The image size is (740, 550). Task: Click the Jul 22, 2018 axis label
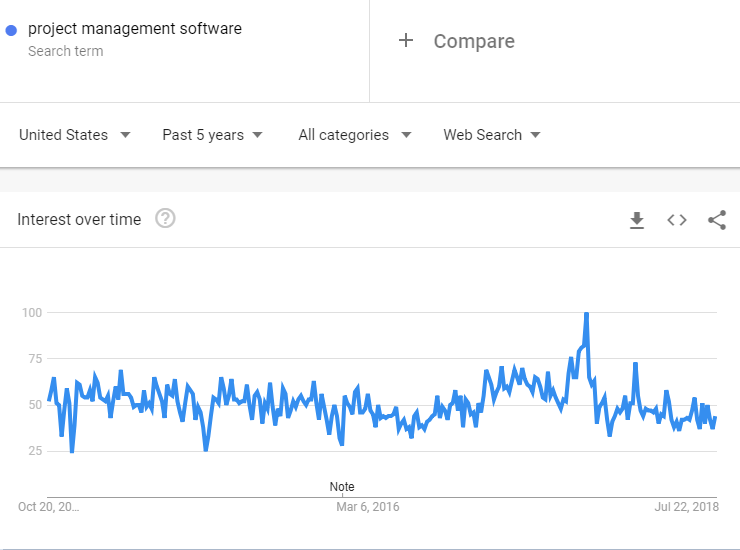(686, 507)
